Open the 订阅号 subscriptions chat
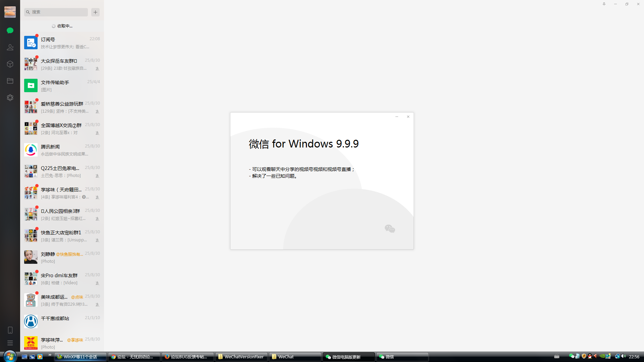The height and width of the screenshot is (362, 644). [62, 43]
